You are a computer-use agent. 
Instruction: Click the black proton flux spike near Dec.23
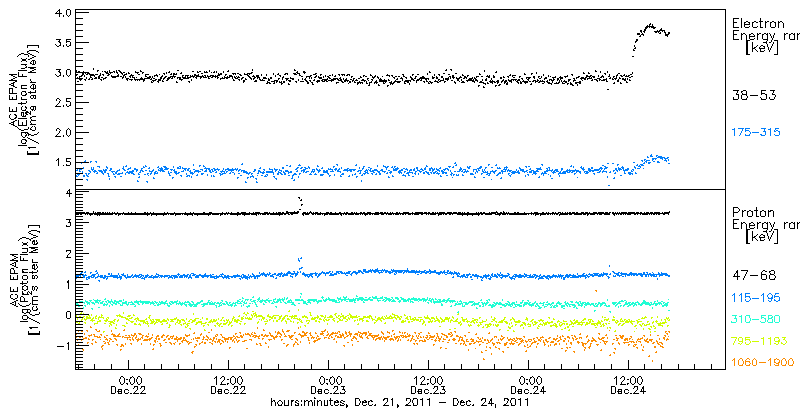[300, 203]
